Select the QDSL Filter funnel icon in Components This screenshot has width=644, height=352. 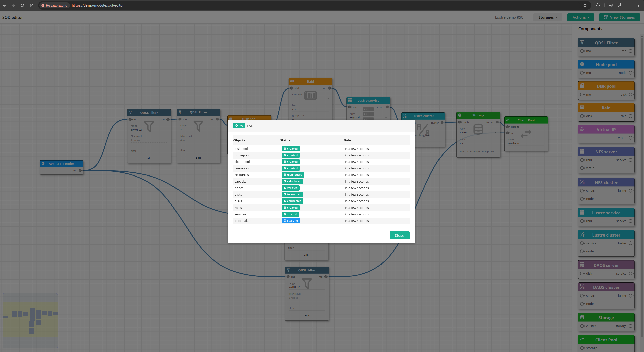pos(582,42)
